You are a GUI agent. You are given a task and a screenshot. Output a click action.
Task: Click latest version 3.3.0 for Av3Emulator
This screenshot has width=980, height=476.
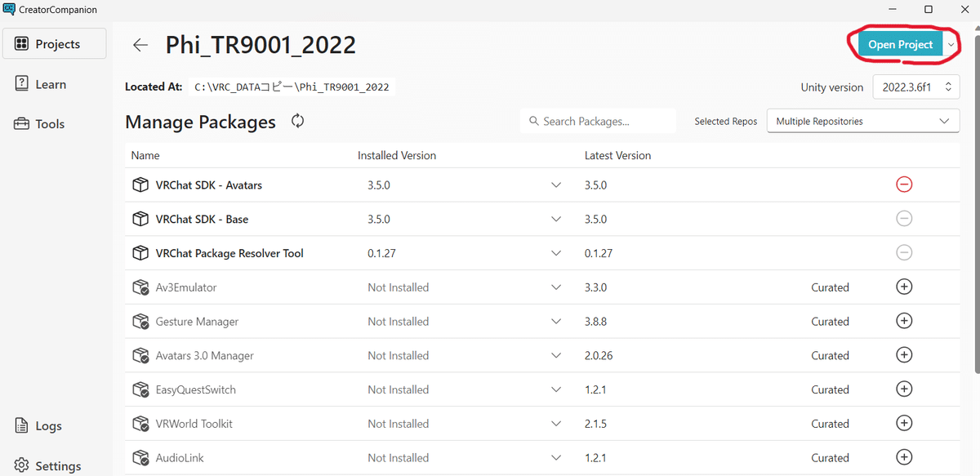(x=595, y=287)
